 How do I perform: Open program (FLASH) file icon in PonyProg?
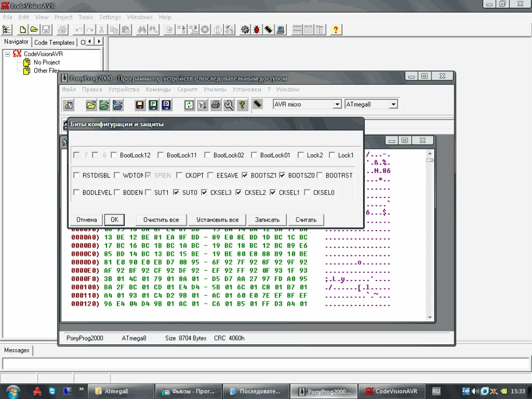(104, 105)
